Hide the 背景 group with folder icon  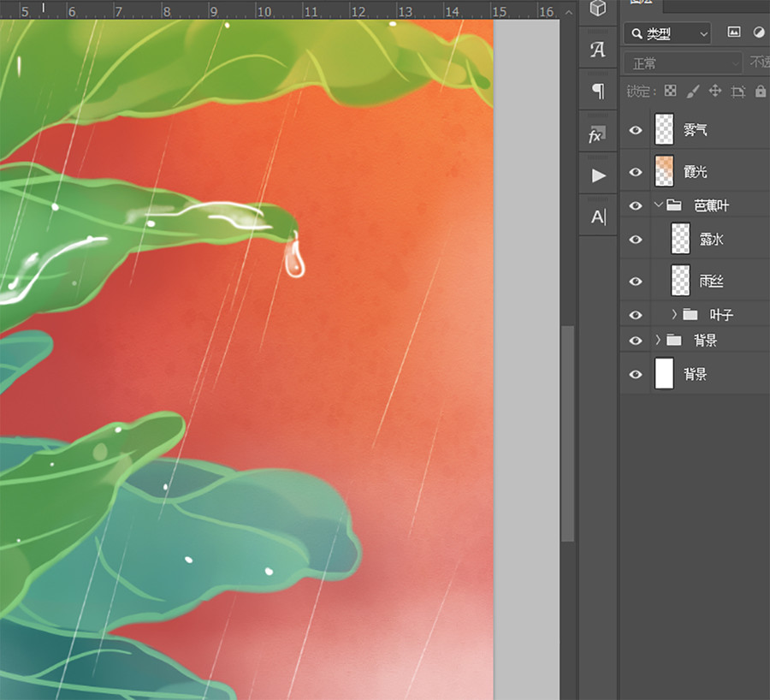click(x=636, y=341)
